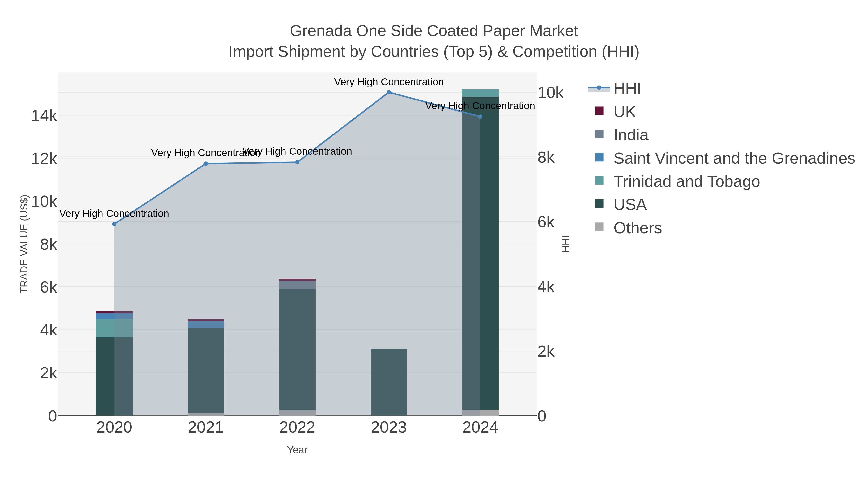Select the 2022 HHI data point
Viewport: 868px width, 488px height.
[x=297, y=162]
